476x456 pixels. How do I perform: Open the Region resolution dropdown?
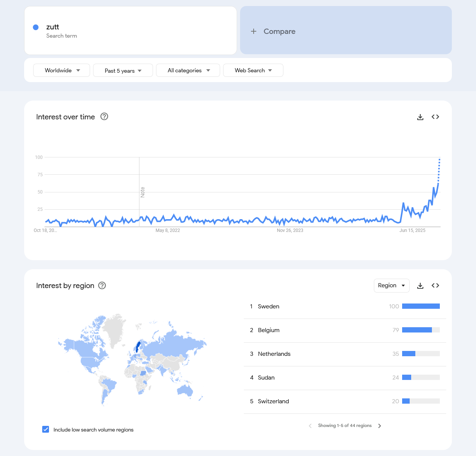click(392, 285)
